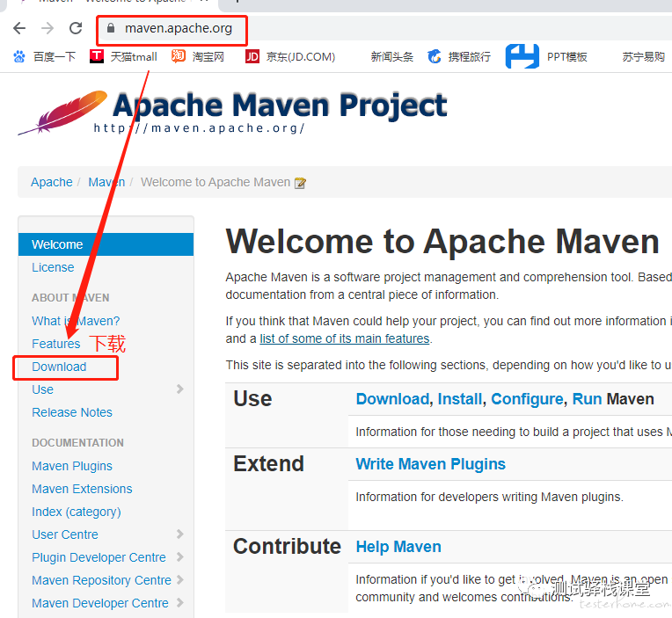Click the orange Taobao bookmark icon
Viewport: 672px width, 618px height.
179,56
